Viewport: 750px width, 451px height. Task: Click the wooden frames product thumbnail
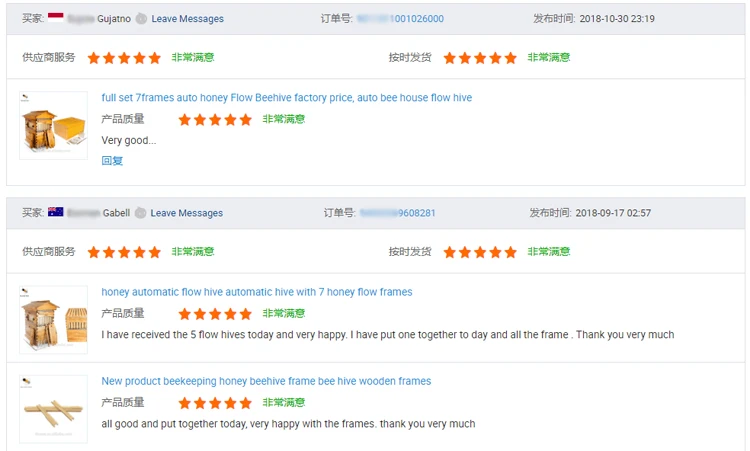coord(54,409)
